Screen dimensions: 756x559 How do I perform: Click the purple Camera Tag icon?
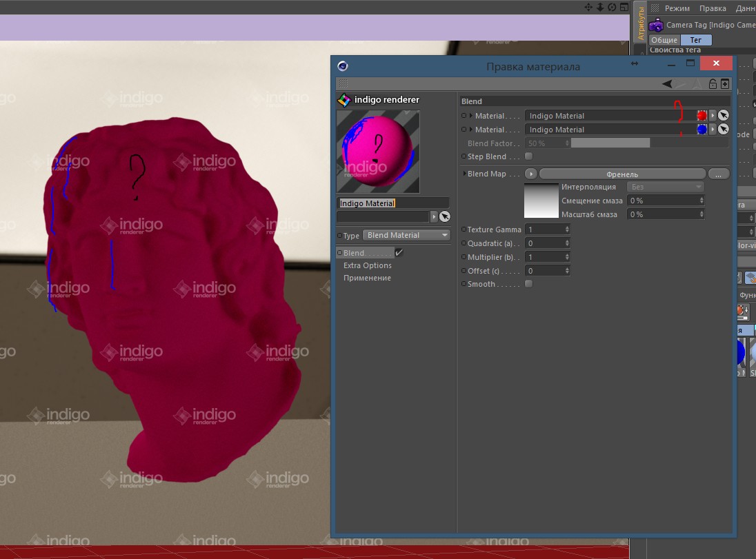[656, 26]
